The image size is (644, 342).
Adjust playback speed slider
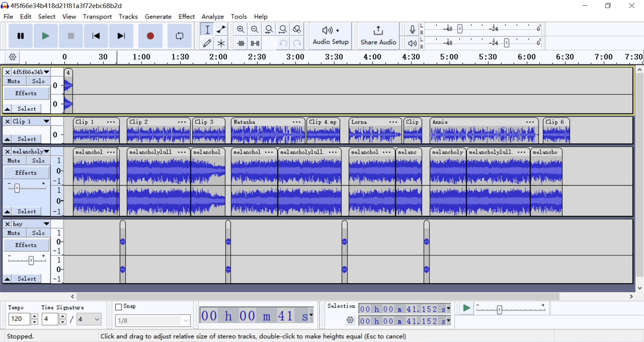[499, 310]
